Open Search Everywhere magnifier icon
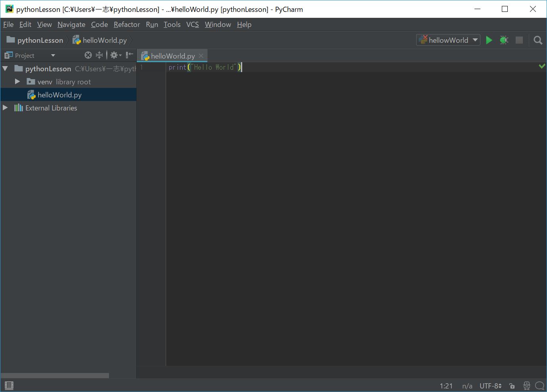Image resolution: width=547 pixels, height=392 pixels. click(x=538, y=40)
